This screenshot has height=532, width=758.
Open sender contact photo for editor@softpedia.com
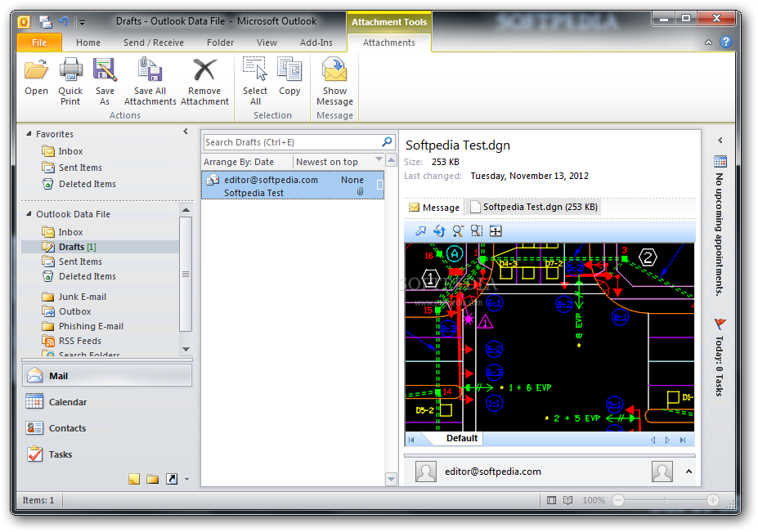coord(426,472)
